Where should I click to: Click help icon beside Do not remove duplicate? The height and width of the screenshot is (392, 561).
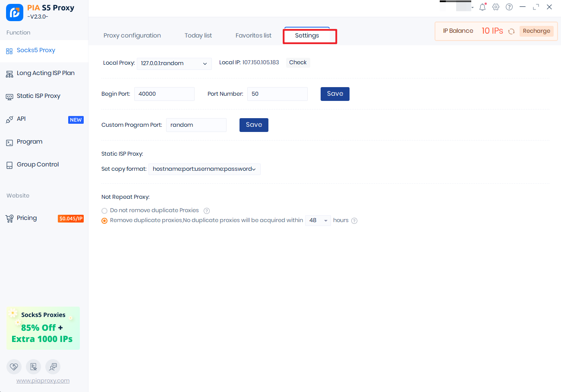(x=207, y=211)
